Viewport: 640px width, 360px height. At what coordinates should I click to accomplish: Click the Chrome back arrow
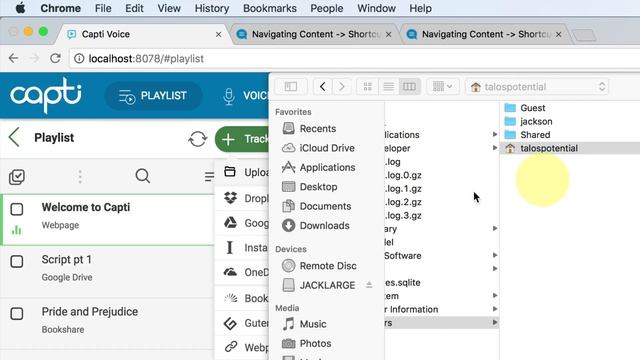(13, 58)
